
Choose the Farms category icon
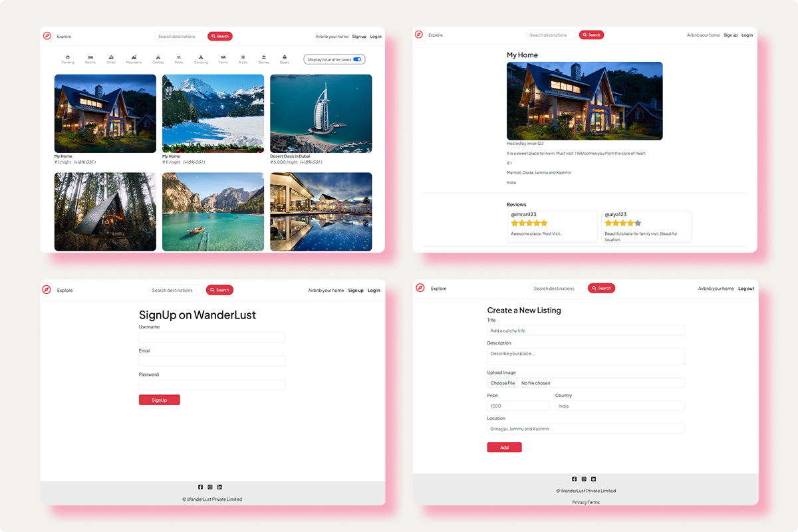pos(223,58)
